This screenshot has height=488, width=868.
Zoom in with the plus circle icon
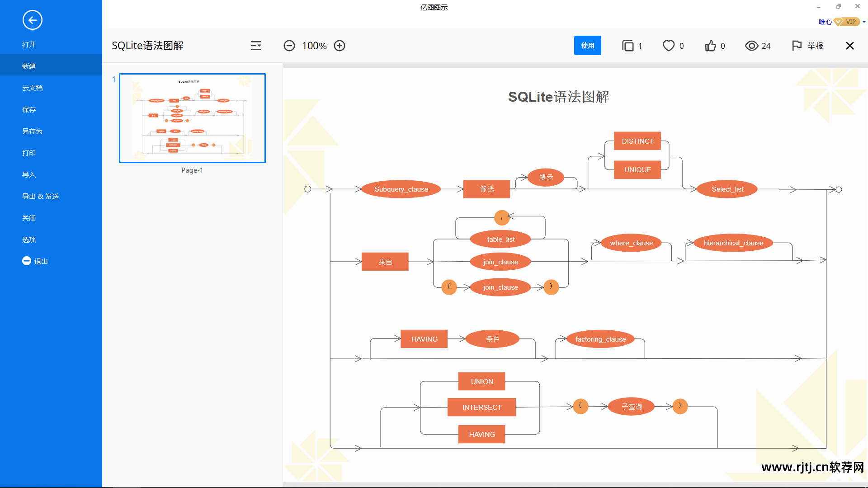[340, 46]
